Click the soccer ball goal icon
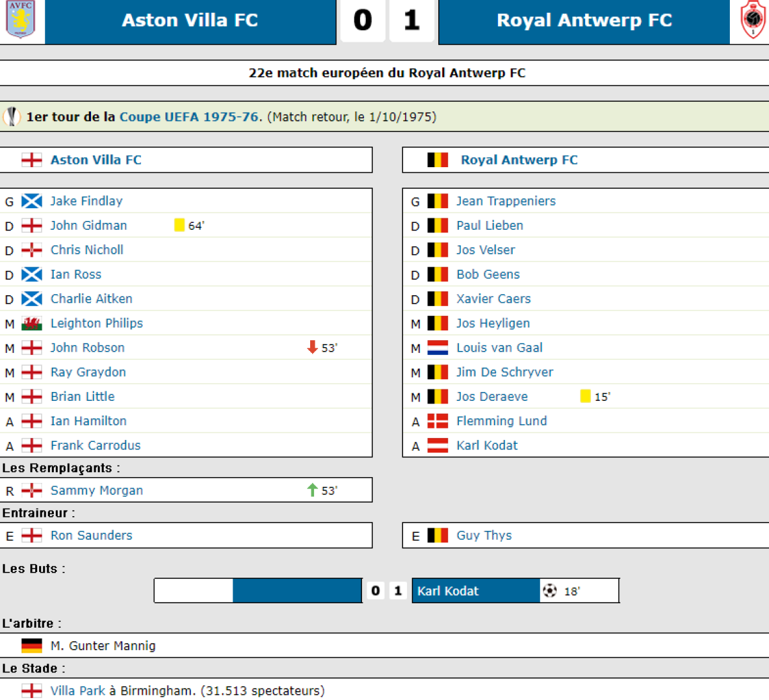Screen dimensions: 769x700 (x=549, y=590)
